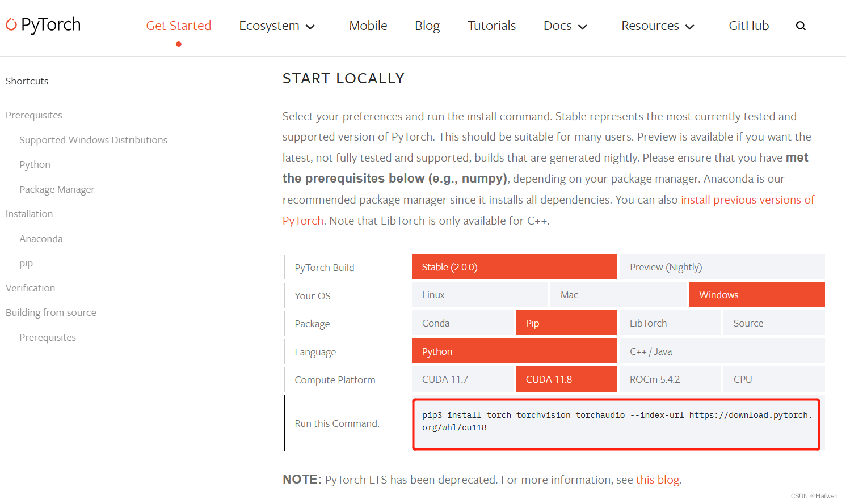Jump to the Installation shortcut

(30, 214)
